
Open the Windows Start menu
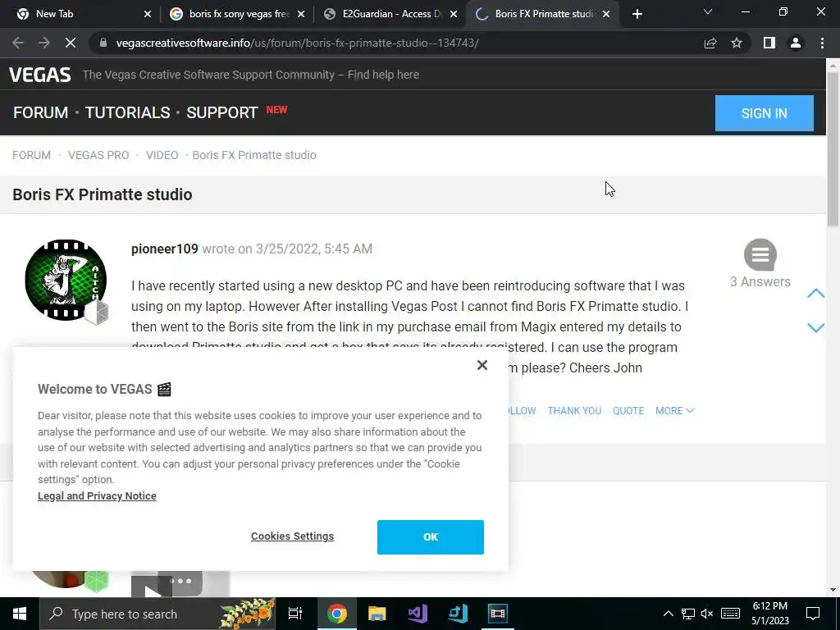pyautogui.click(x=20, y=614)
